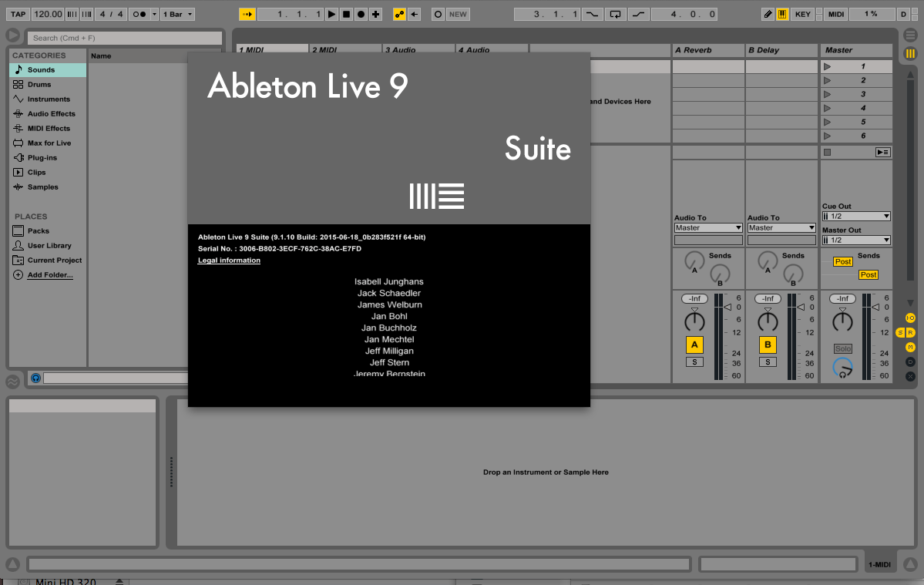This screenshot has height=585, width=924.
Task: Click the transport Stop button
Action: [x=347, y=14]
